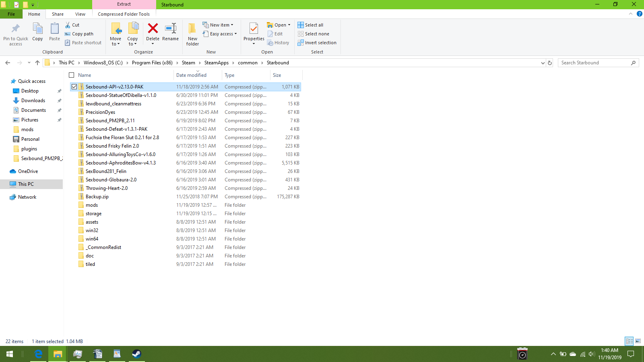Create a New folder via ribbon
The image size is (644, 362).
tap(192, 34)
